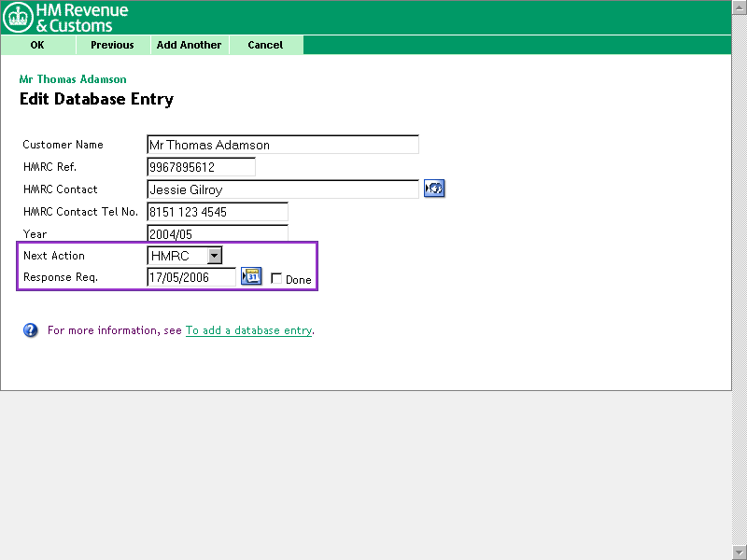The height and width of the screenshot is (560, 747).
Task: Click the scrollbar down arrow
Action: click(x=740, y=553)
